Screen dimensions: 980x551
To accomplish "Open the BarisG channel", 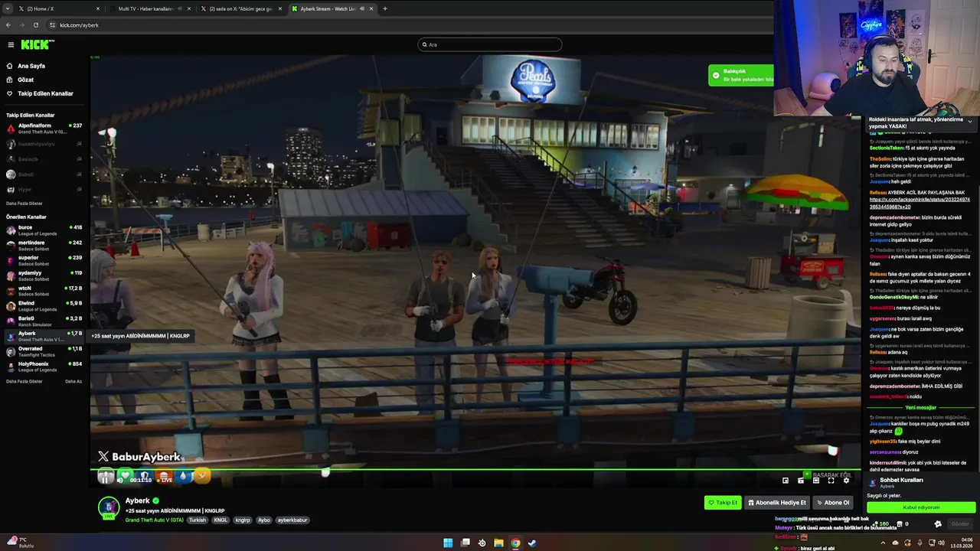I will click(44, 321).
